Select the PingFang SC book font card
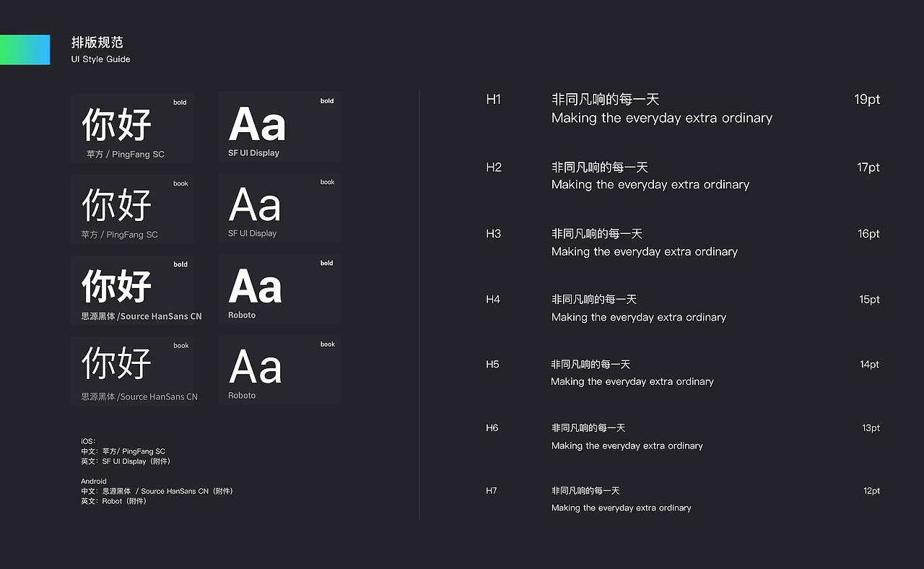 point(132,209)
